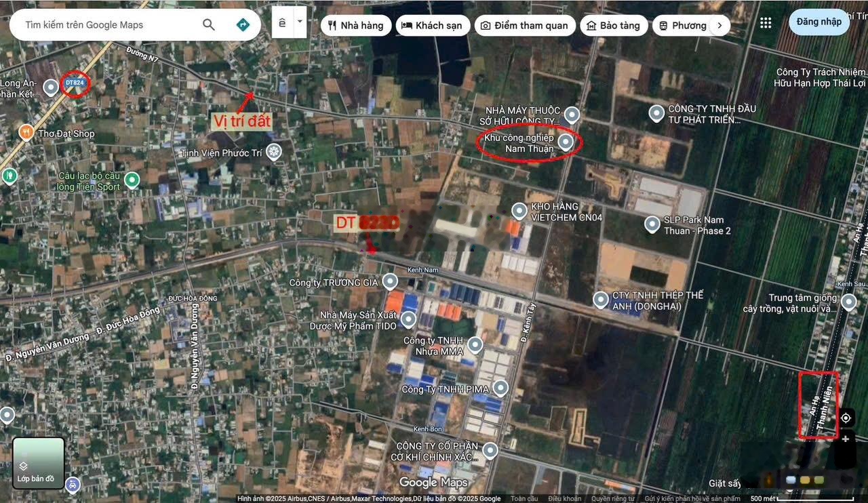Select the Nhà hàng category chip
Screen dimensions: 868x503
(x=355, y=26)
